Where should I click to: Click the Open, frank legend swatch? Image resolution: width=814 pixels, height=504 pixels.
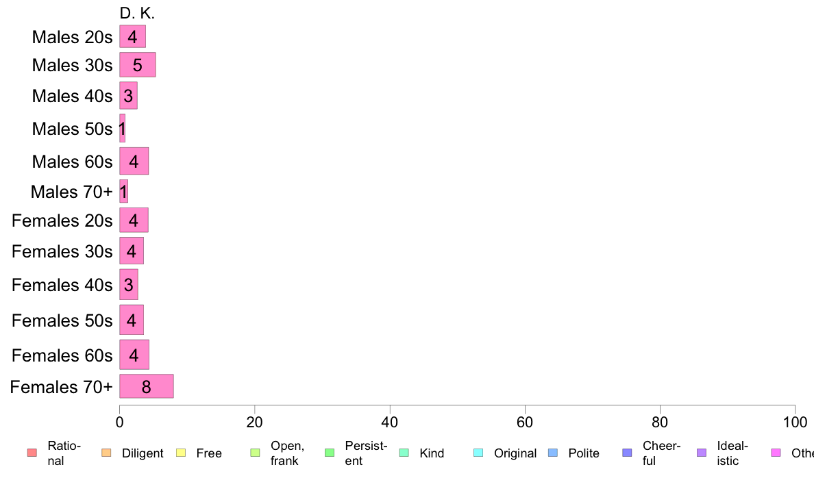point(255,453)
